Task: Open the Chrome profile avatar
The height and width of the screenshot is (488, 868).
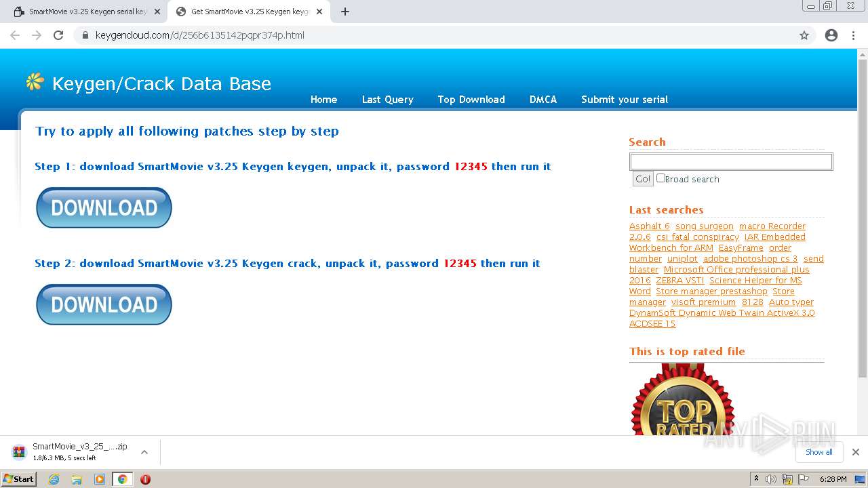Action: [x=831, y=35]
